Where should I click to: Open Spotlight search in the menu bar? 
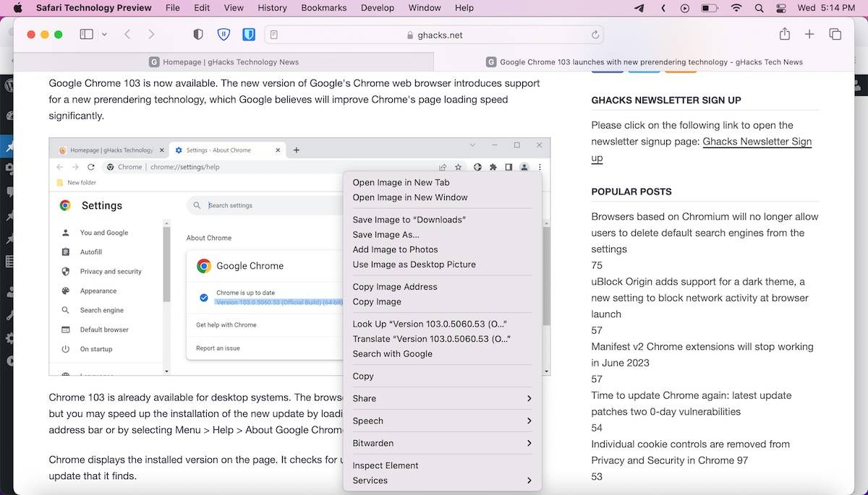(x=759, y=8)
